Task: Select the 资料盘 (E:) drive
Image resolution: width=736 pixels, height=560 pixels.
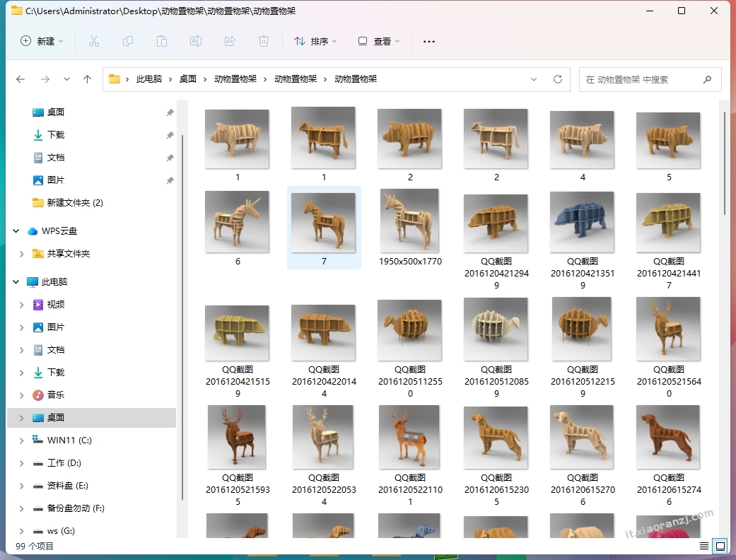Action: pyautogui.click(x=67, y=485)
